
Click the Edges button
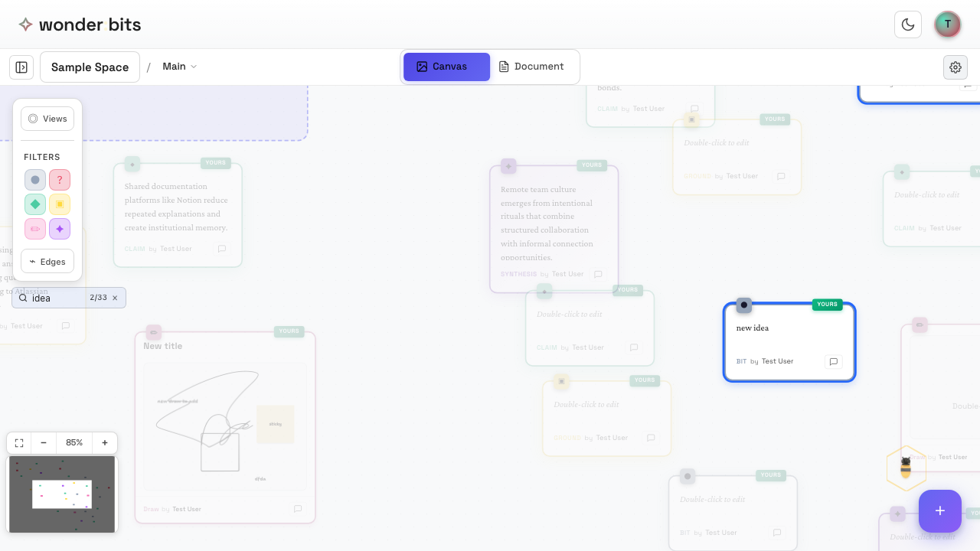pyautogui.click(x=47, y=262)
